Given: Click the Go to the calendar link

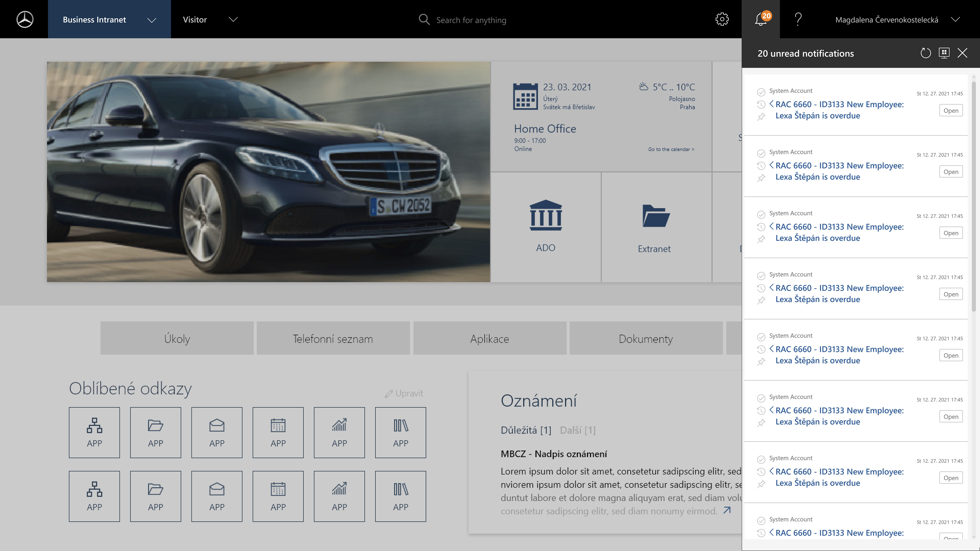Looking at the screenshot, I should coord(671,149).
